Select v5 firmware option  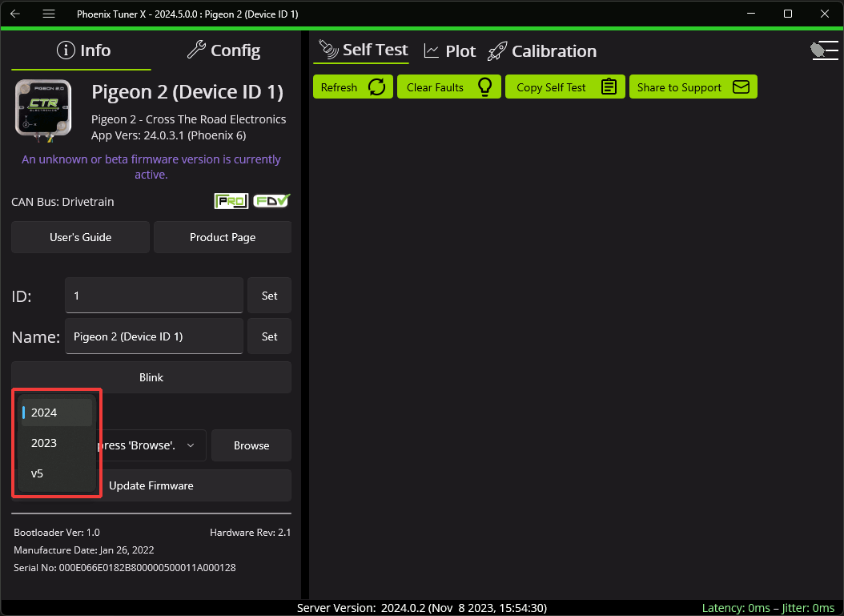tap(57, 473)
